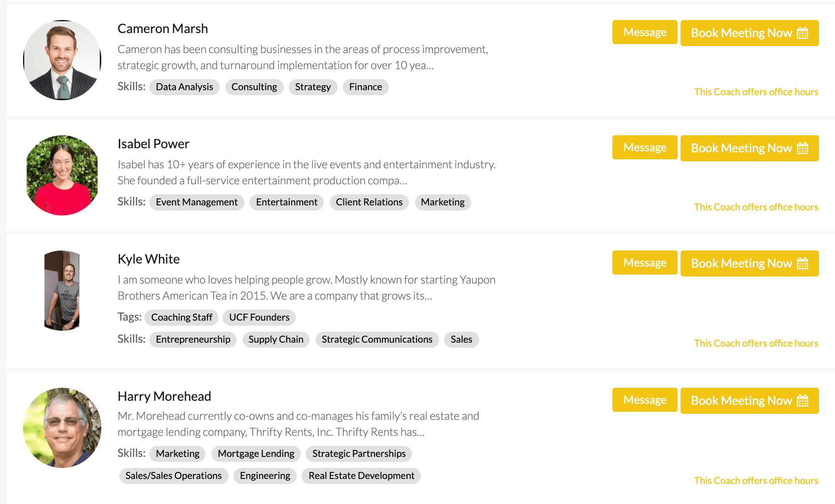Click calendar icon in Cameron Marsh's booking button
Viewport: 835px width, 504px height.
(x=802, y=33)
